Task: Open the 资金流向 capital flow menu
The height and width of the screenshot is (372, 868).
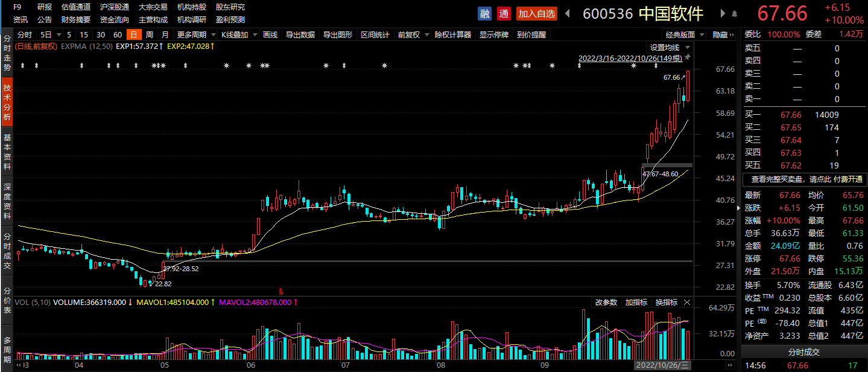Action: [115, 19]
